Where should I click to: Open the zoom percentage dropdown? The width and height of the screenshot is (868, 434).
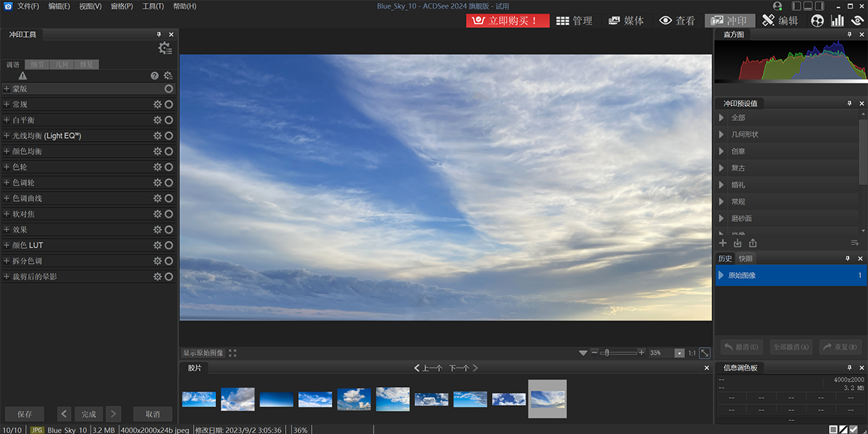679,353
